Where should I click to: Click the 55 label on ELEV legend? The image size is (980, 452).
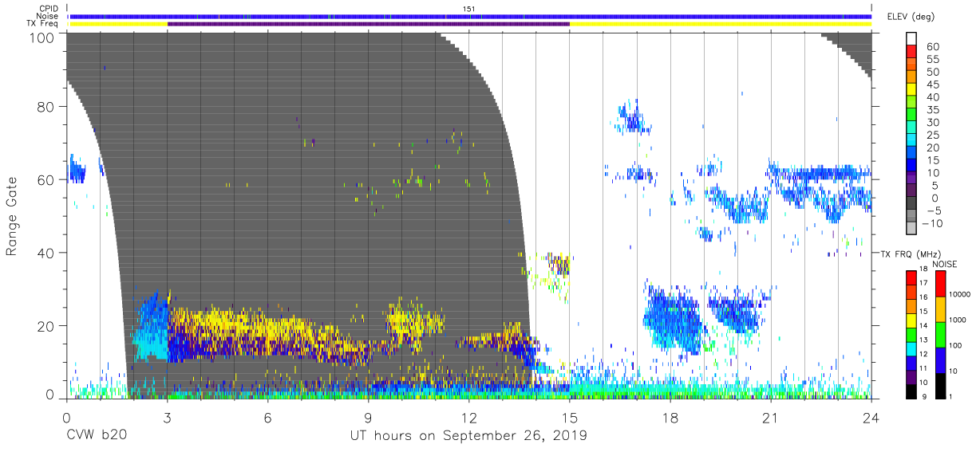[x=932, y=59]
